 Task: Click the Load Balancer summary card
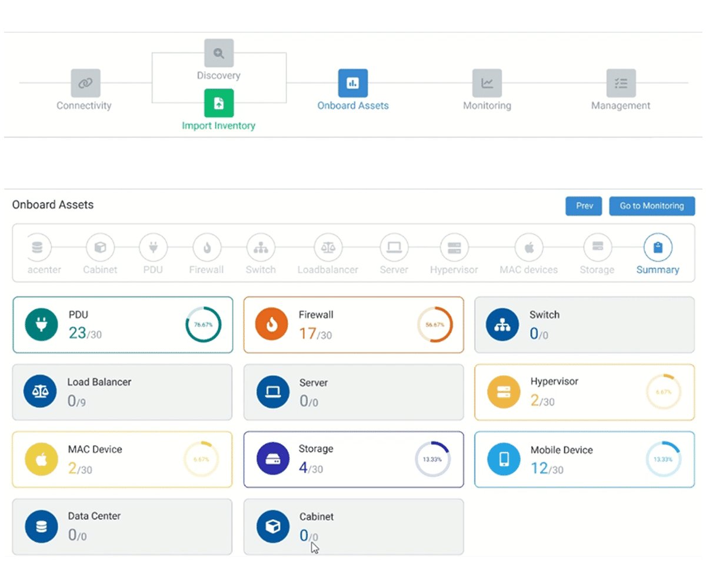pos(122,392)
